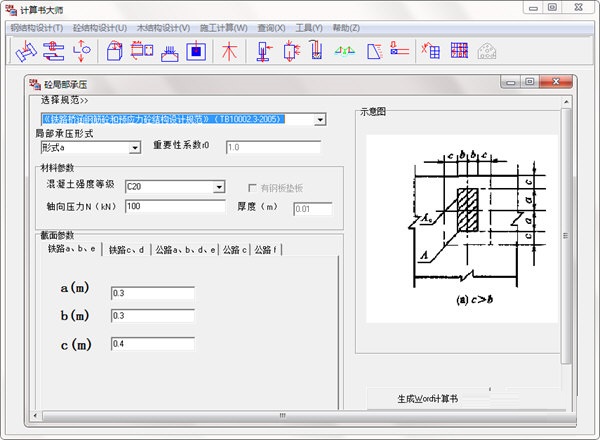Open the foundation with downward load arrows icon
Screen dimensions: 600x440
[170, 52]
